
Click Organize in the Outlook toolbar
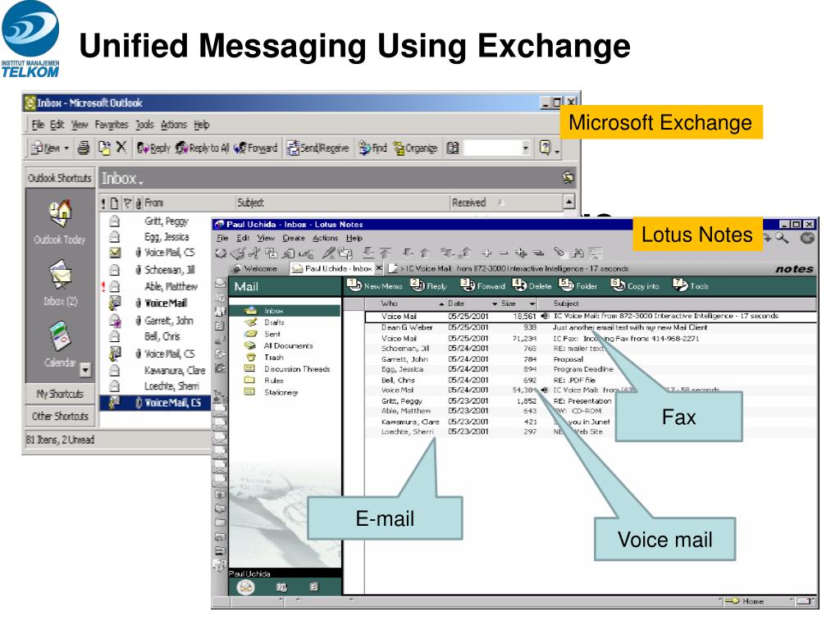click(415, 148)
